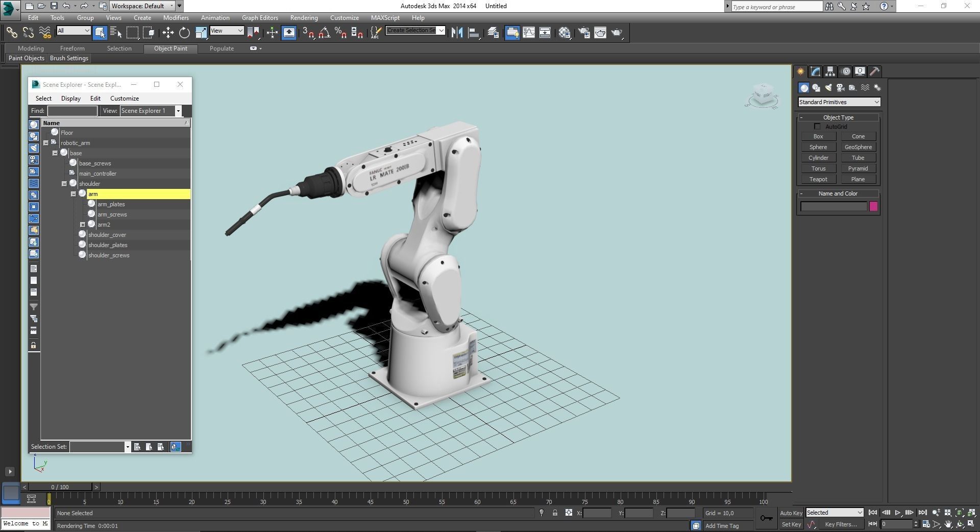Select main_controller in Scene Explorer
The image size is (980, 532).
97,174
